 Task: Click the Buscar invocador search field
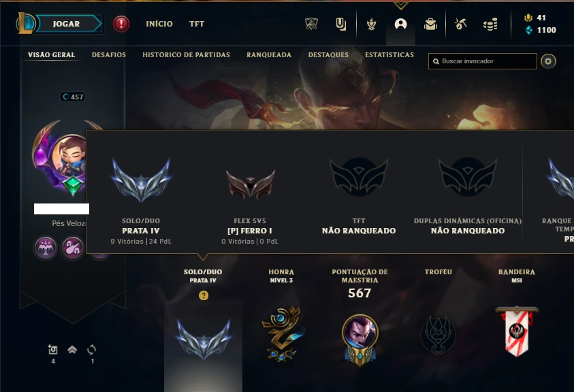click(x=483, y=61)
